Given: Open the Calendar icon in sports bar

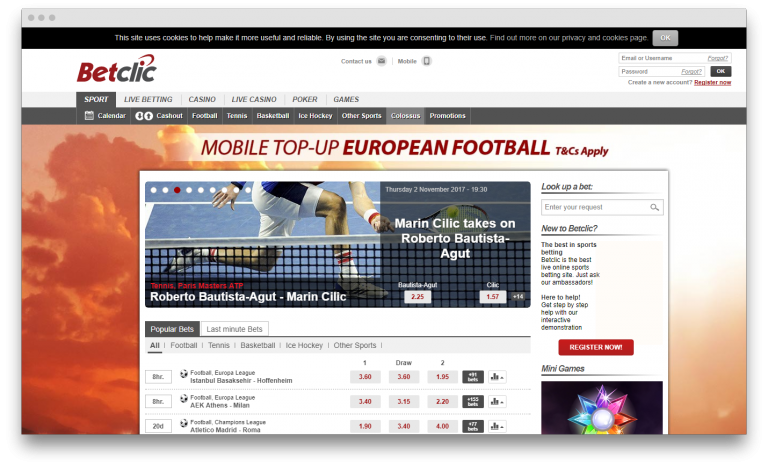Looking at the screenshot, I should pyautogui.click(x=89, y=116).
